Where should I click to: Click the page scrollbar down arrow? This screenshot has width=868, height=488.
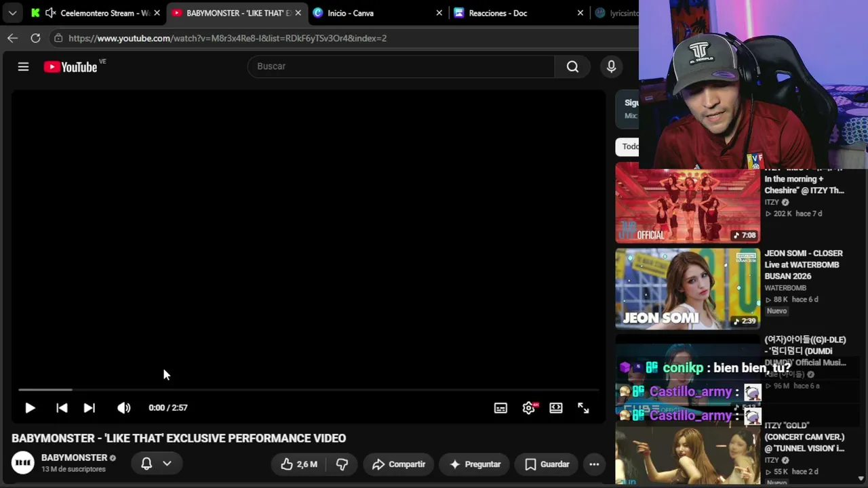861,479
